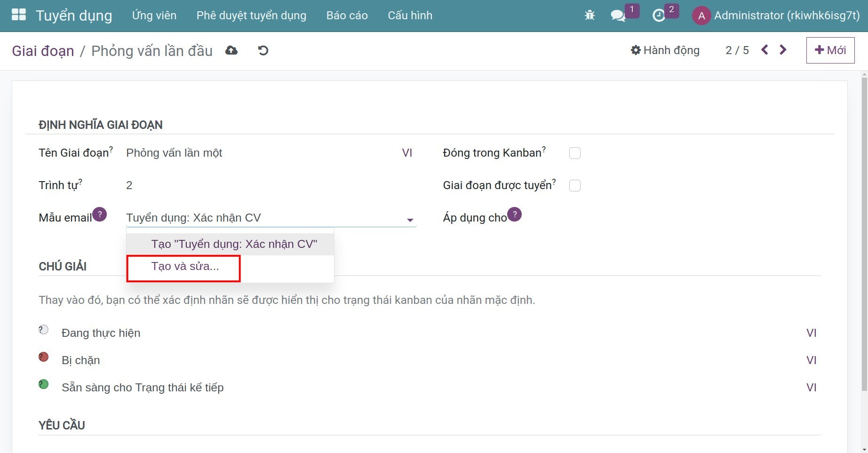The height and width of the screenshot is (453, 868).
Task: Open the apps grid menu icon
Action: [x=19, y=15]
